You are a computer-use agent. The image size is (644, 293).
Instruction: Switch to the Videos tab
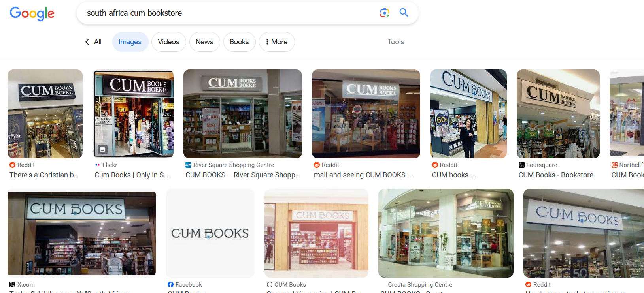coord(168,42)
